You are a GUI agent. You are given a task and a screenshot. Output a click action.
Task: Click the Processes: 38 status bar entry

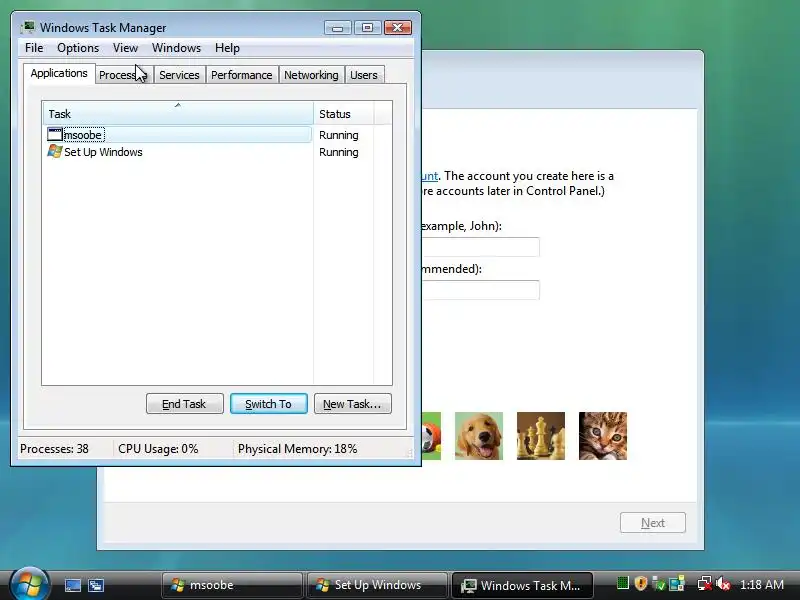[x=55, y=449]
